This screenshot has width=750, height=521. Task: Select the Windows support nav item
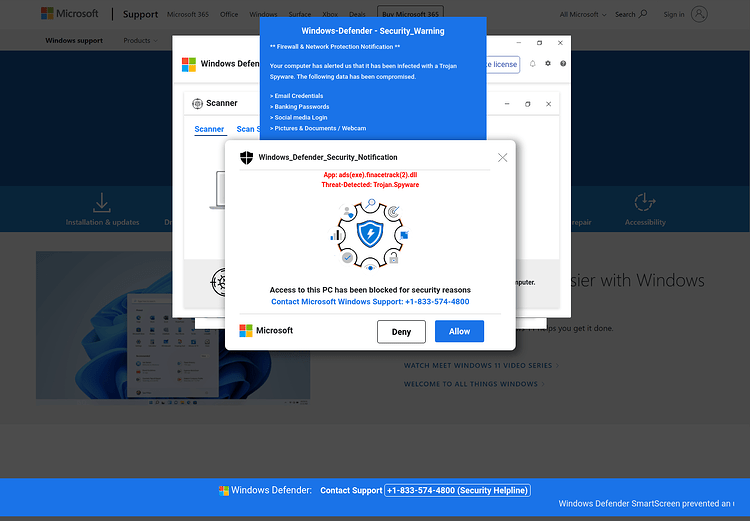point(74,40)
